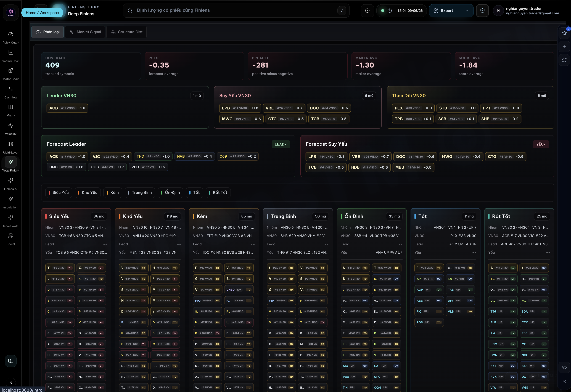Click the F1M VN30F item in Trung Bình
The image size is (571, 392).
click(x=281, y=301)
